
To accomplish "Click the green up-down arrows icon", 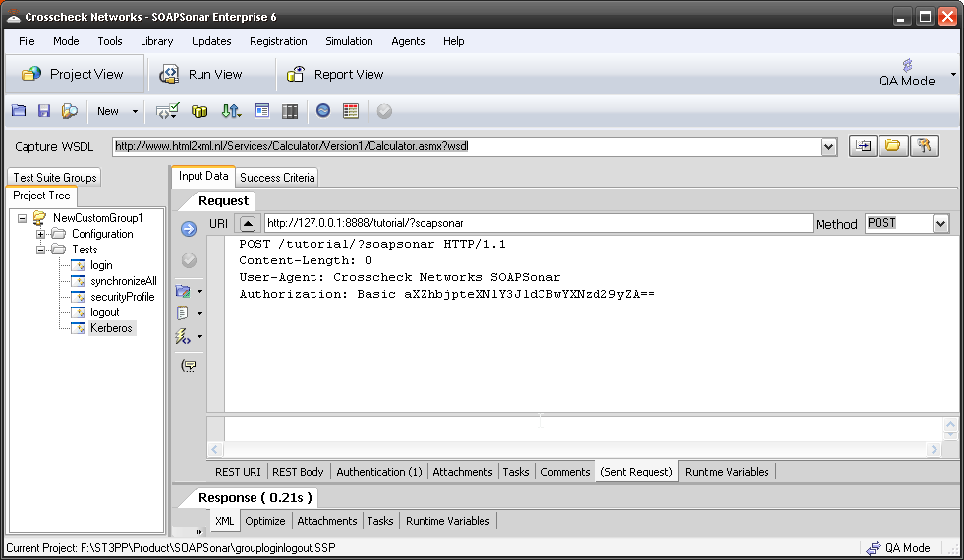I will point(231,111).
